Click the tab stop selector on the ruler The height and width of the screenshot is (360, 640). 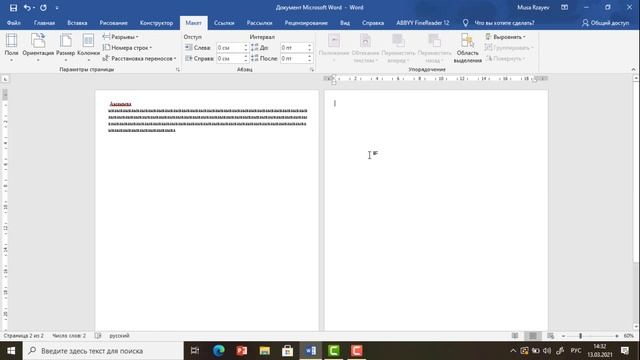[x=5, y=79]
